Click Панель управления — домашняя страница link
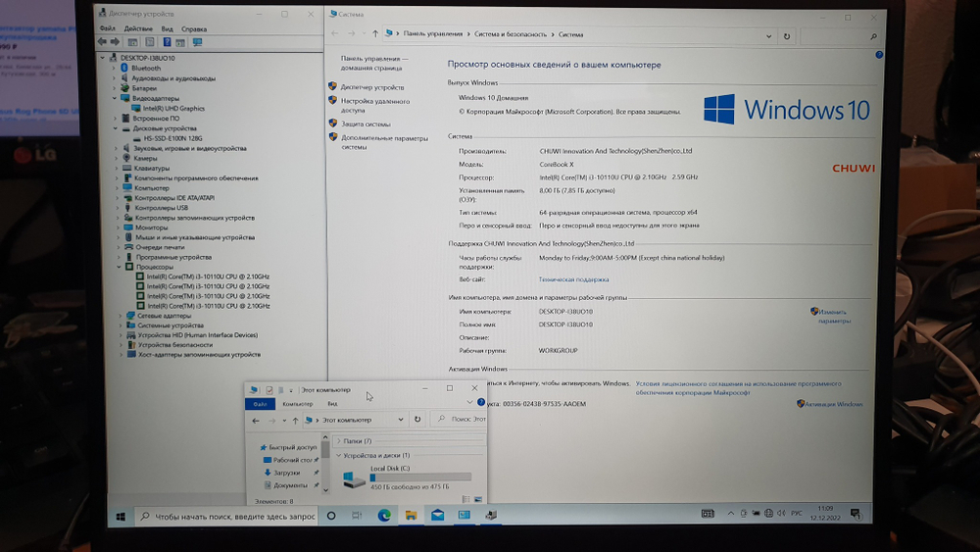Image resolution: width=980 pixels, height=552 pixels. (373, 63)
